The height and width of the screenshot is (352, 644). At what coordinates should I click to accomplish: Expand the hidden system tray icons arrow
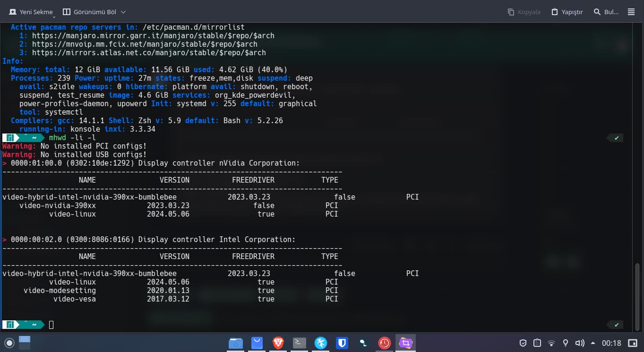tap(593, 343)
